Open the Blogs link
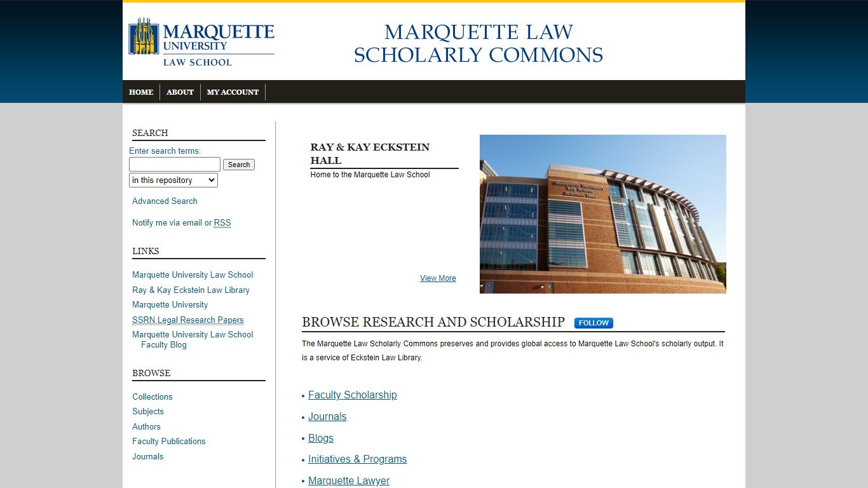The width and height of the screenshot is (868, 488). pos(321,438)
